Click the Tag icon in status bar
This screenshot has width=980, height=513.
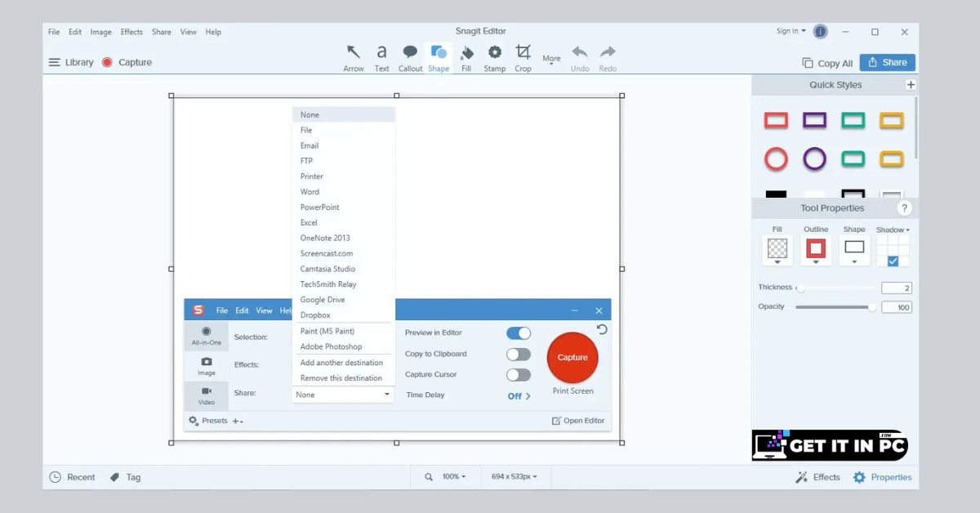(115, 477)
